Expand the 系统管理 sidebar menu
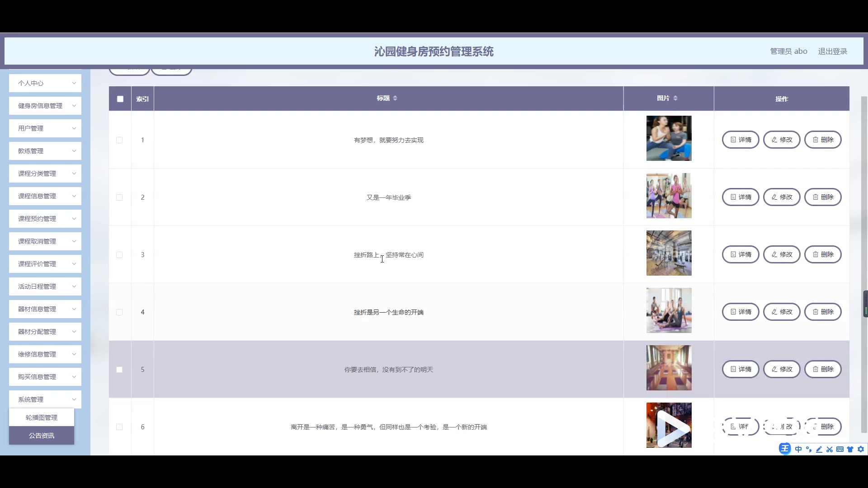This screenshot has width=868, height=488. click(x=45, y=399)
